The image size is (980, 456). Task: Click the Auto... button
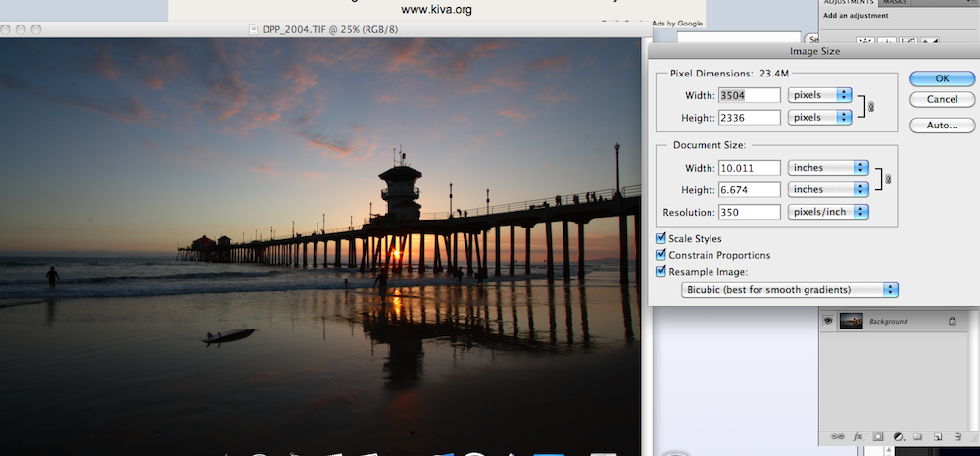click(941, 126)
